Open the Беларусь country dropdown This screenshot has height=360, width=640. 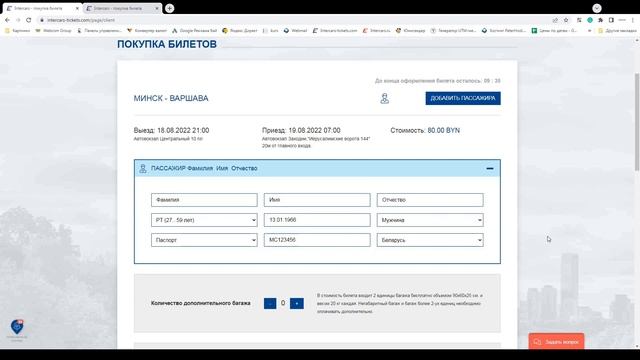coord(430,240)
